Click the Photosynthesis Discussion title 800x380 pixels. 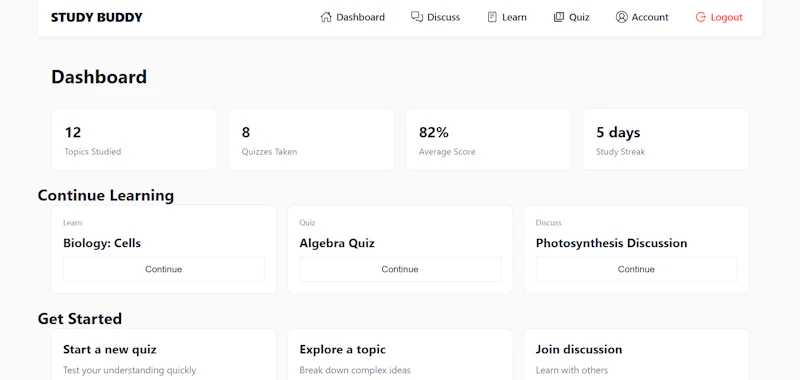611,243
